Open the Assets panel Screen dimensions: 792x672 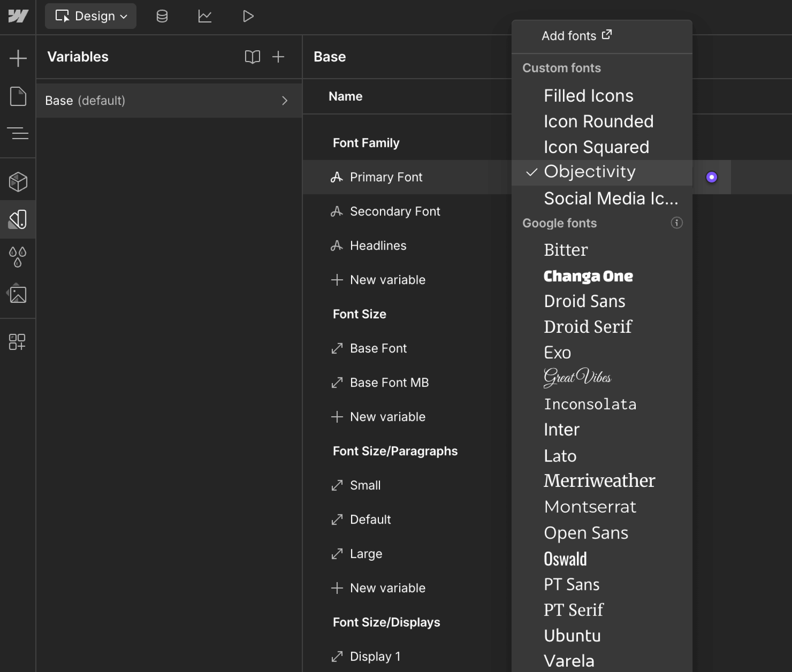click(18, 294)
